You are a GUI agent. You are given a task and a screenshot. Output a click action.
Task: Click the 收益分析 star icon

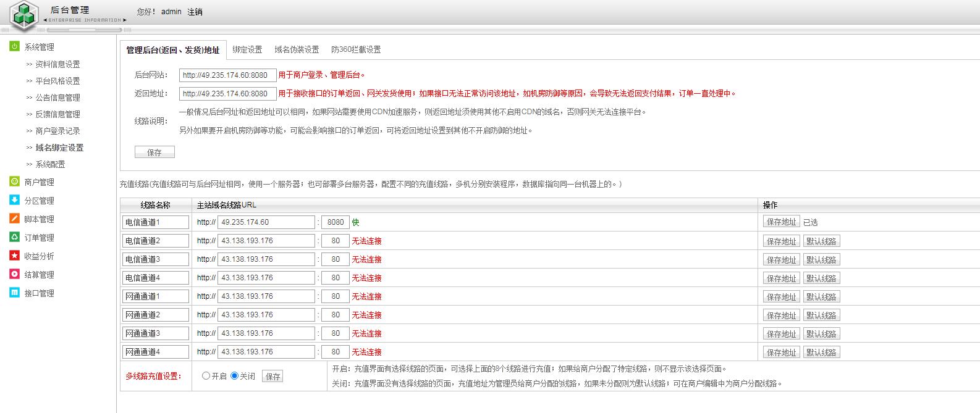14,256
